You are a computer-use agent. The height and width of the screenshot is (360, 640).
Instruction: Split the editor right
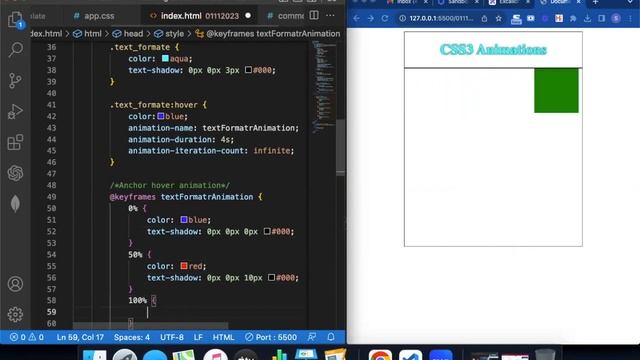tap(314, 16)
